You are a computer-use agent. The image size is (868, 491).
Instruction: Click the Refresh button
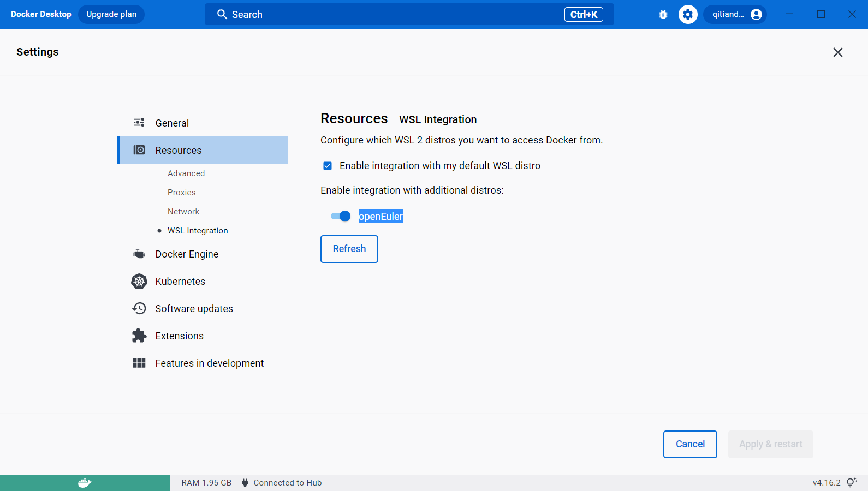point(349,249)
